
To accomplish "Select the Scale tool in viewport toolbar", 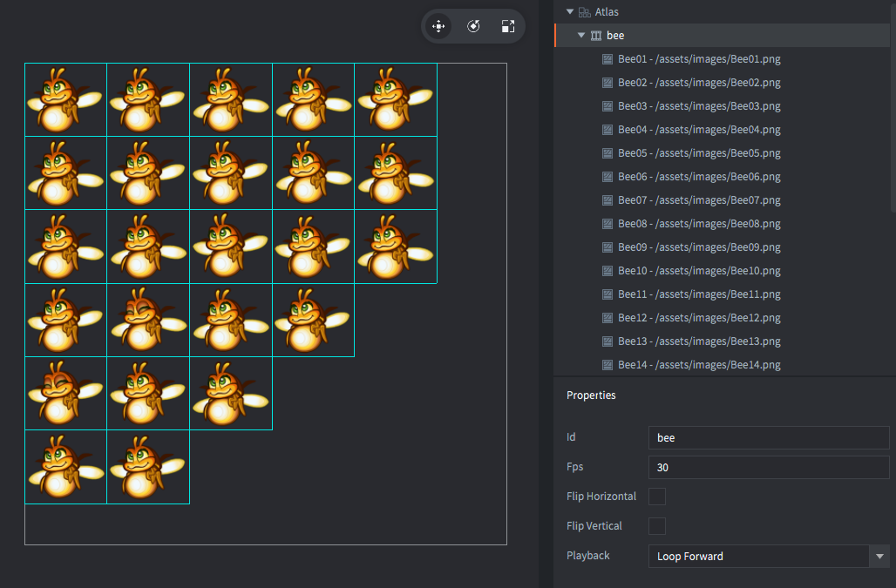I will [508, 26].
